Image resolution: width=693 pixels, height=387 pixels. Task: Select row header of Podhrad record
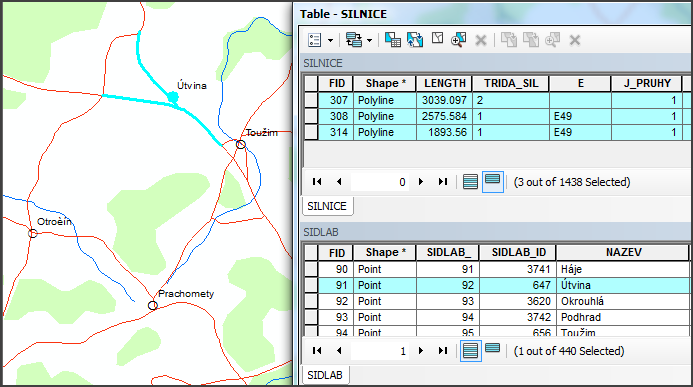[311, 317]
